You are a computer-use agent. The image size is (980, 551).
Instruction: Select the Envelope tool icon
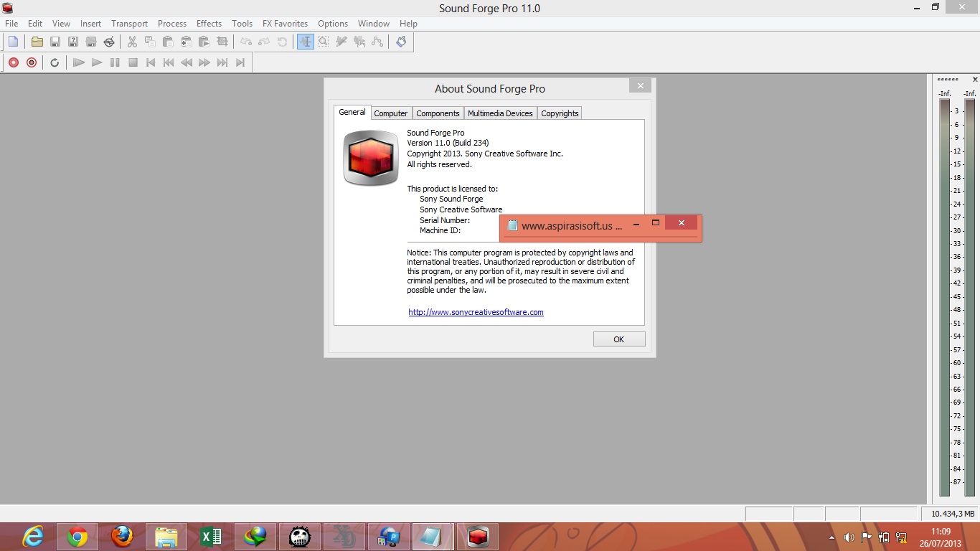tap(377, 42)
